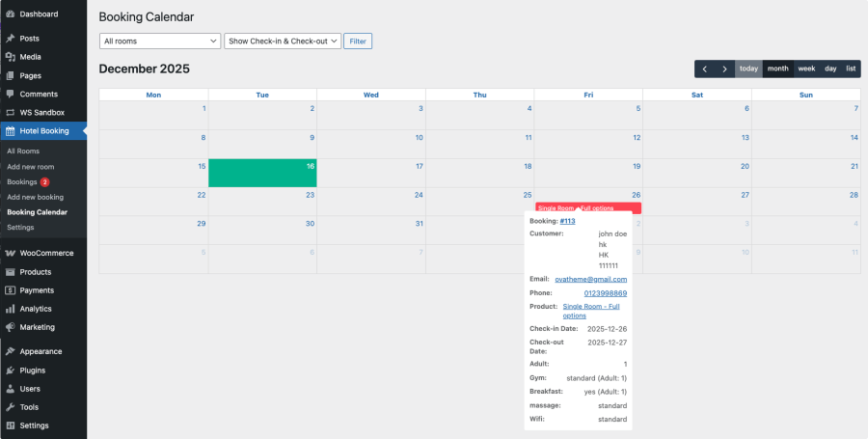Switch to month view

click(x=777, y=69)
